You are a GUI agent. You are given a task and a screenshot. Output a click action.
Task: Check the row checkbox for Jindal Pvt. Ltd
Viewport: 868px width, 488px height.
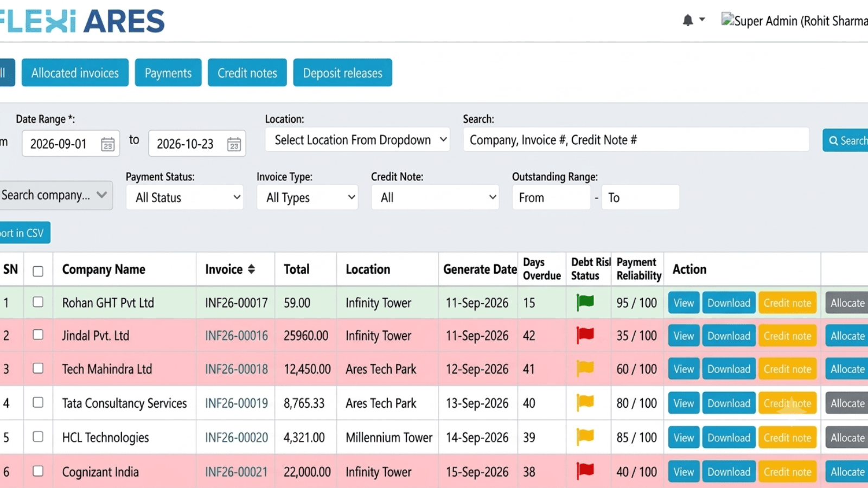(38, 335)
